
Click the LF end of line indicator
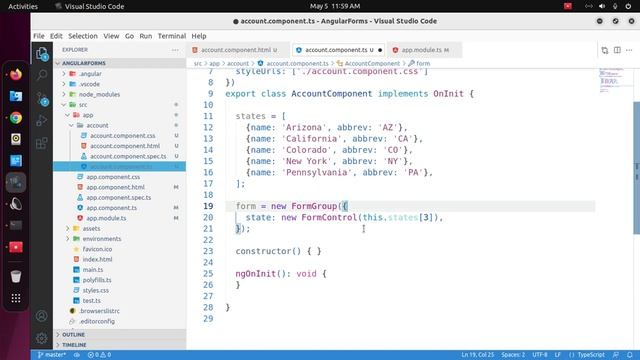point(558,355)
